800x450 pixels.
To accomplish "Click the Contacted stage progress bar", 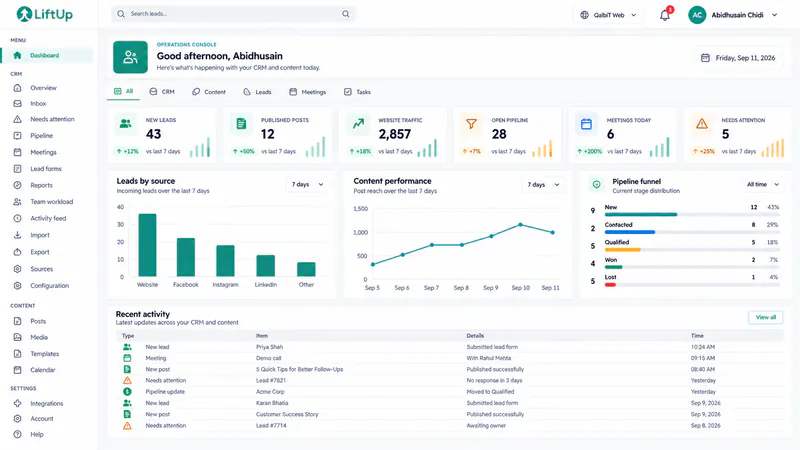I will pos(692,232).
